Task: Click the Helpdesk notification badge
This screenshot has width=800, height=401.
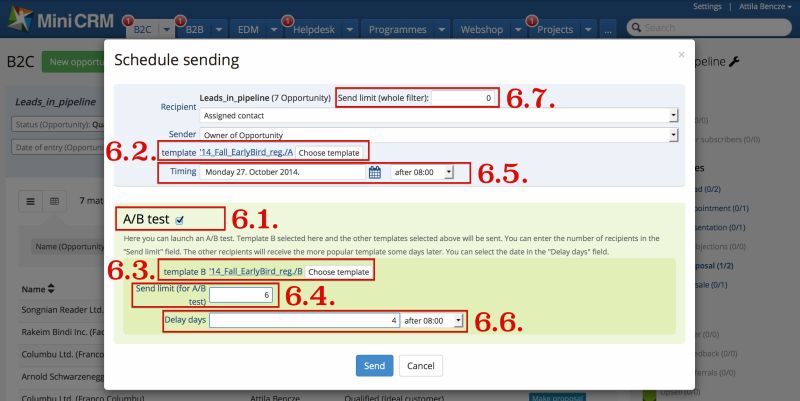Action: (x=288, y=20)
